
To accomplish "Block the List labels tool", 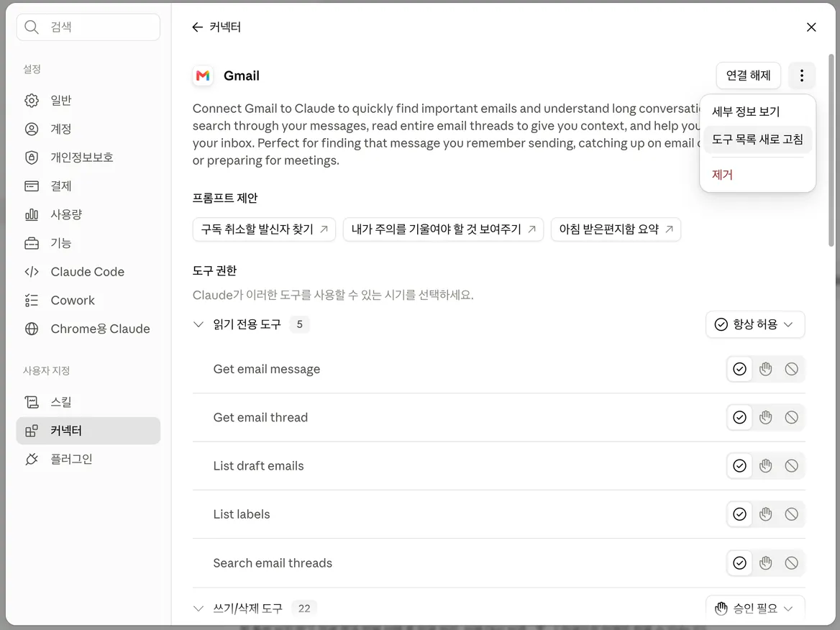I will coord(791,514).
